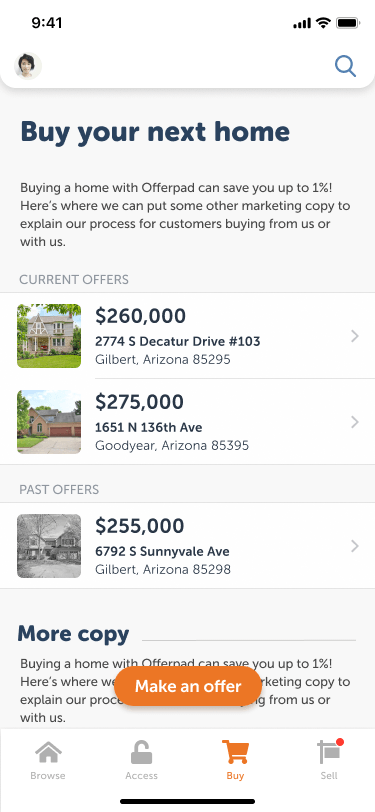Tap the Goodyear brick house thumbnail
Image resolution: width=375 pixels, height=812 pixels.
[49, 422]
